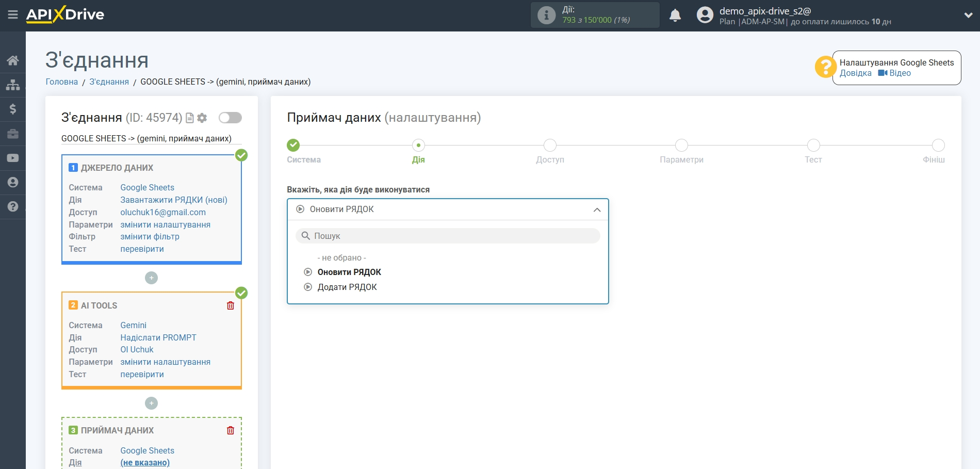The width and height of the screenshot is (980, 469).
Task: Go to Home in the sidebar
Action: (x=13, y=60)
